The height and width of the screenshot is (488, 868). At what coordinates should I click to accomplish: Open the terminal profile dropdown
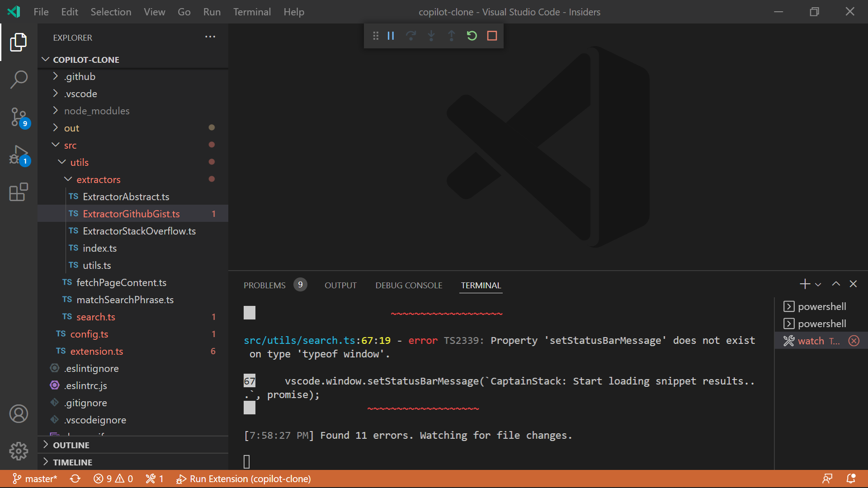(x=817, y=284)
